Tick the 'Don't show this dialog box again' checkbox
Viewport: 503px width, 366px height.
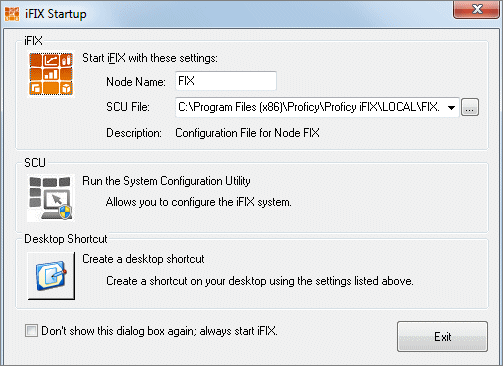[x=31, y=331]
